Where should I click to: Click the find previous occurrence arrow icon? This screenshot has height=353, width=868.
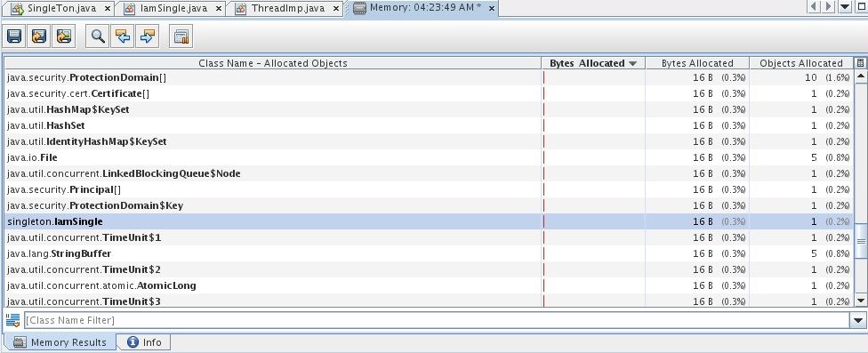(x=123, y=36)
